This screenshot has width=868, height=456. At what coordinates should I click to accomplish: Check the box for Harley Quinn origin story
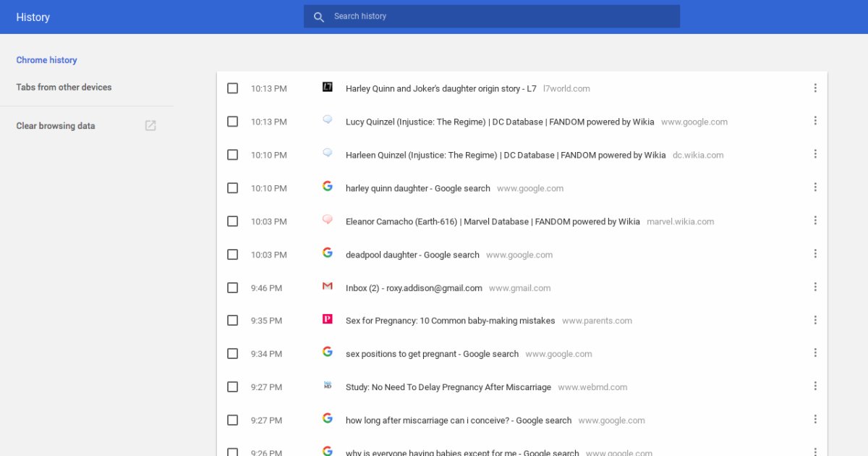[x=232, y=88]
